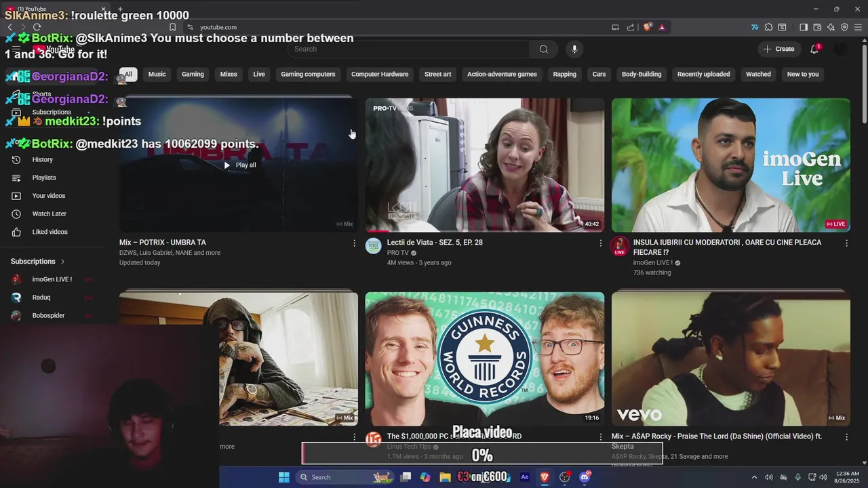Click the bookmark icon in address bar

click(x=172, y=27)
